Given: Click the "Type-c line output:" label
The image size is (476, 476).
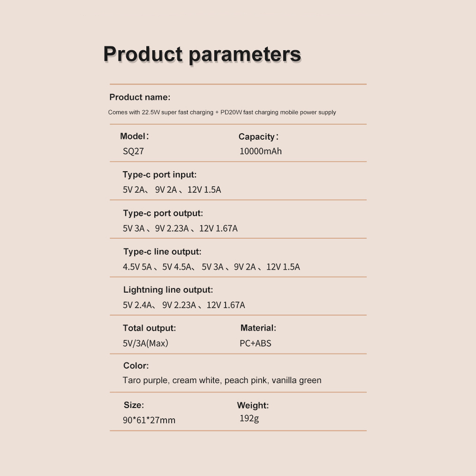Looking at the screenshot, I should [162, 252].
